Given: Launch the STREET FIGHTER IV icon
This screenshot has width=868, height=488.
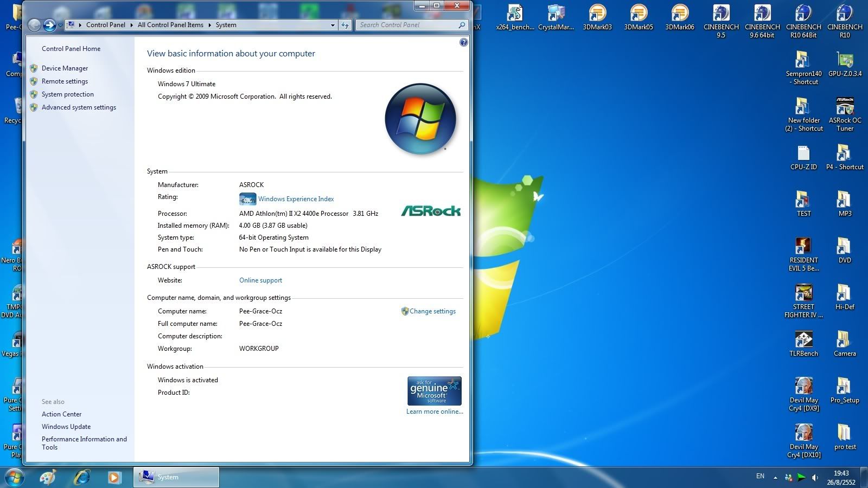Looking at the screenshot, I should (803, 301).
